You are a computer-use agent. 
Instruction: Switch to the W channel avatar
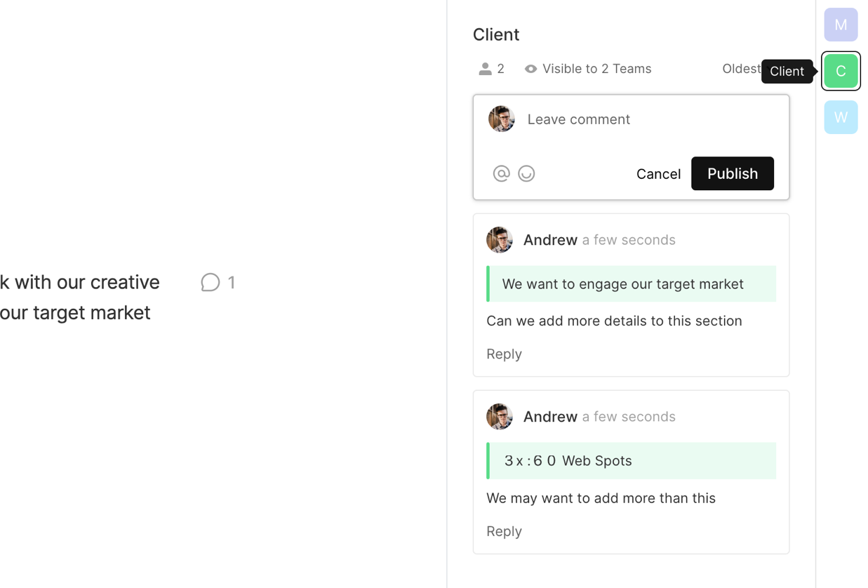tap(841, 117)
